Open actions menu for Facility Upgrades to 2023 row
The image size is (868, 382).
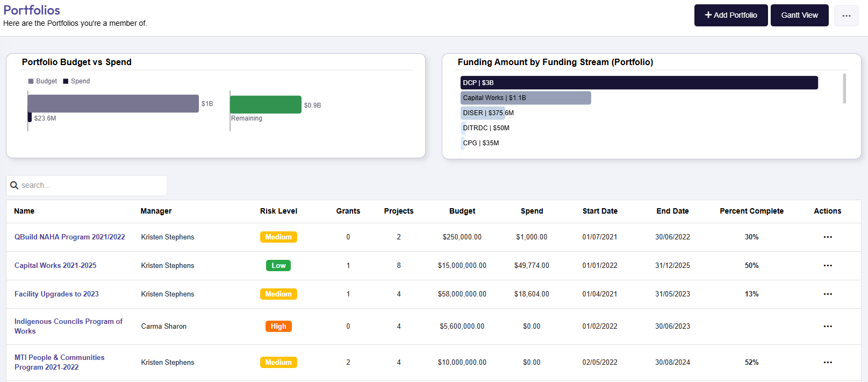(828, 294)
